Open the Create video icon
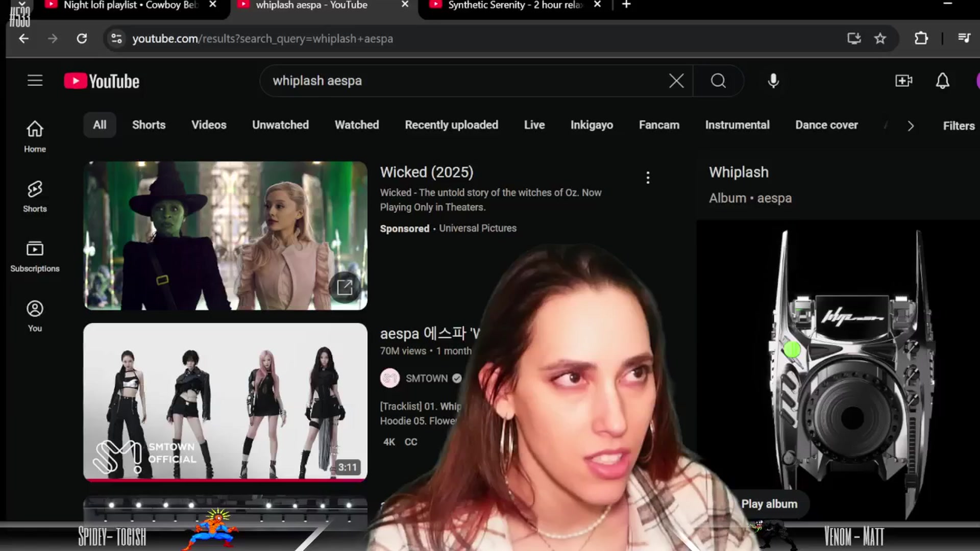Viewport: 980px width, 551px height. coord(903,81)
